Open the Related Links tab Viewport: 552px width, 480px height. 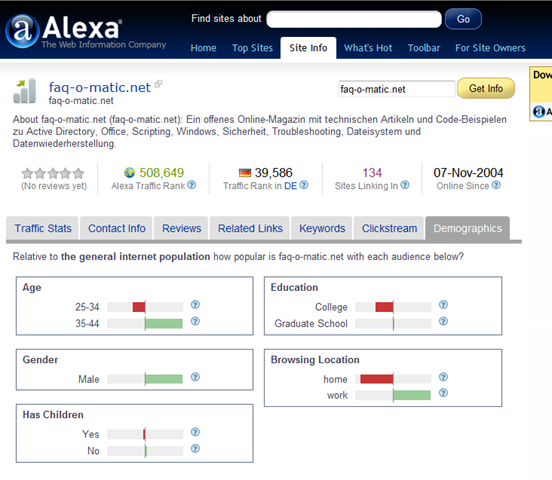[250, 228]
